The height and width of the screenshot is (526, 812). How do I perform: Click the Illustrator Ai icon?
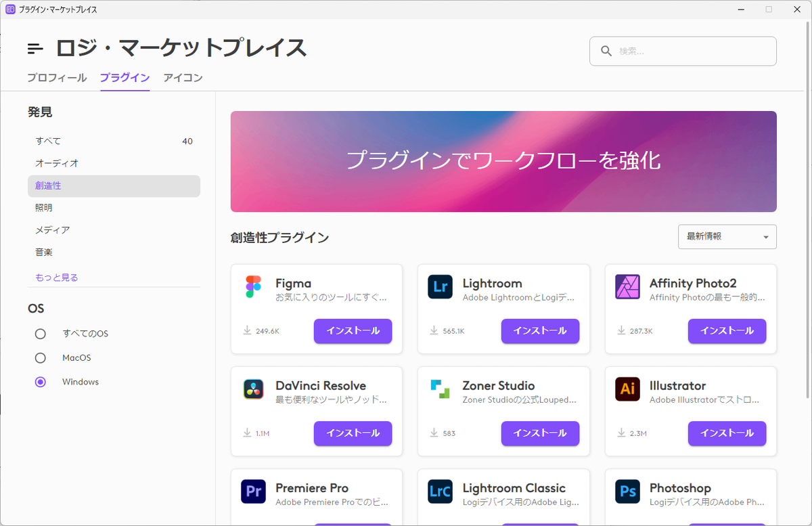coord(628,389)
